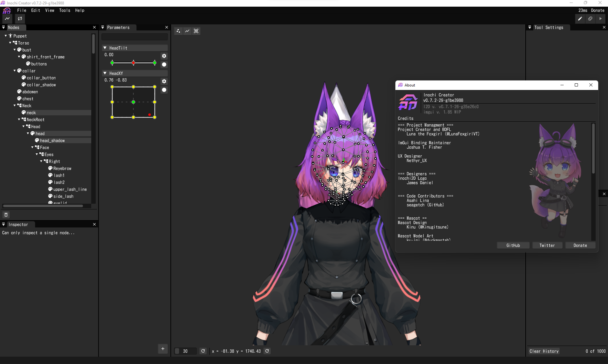
Task: Click the physics/reset toolbar button below Edit menu
Action: pos(20,19)
